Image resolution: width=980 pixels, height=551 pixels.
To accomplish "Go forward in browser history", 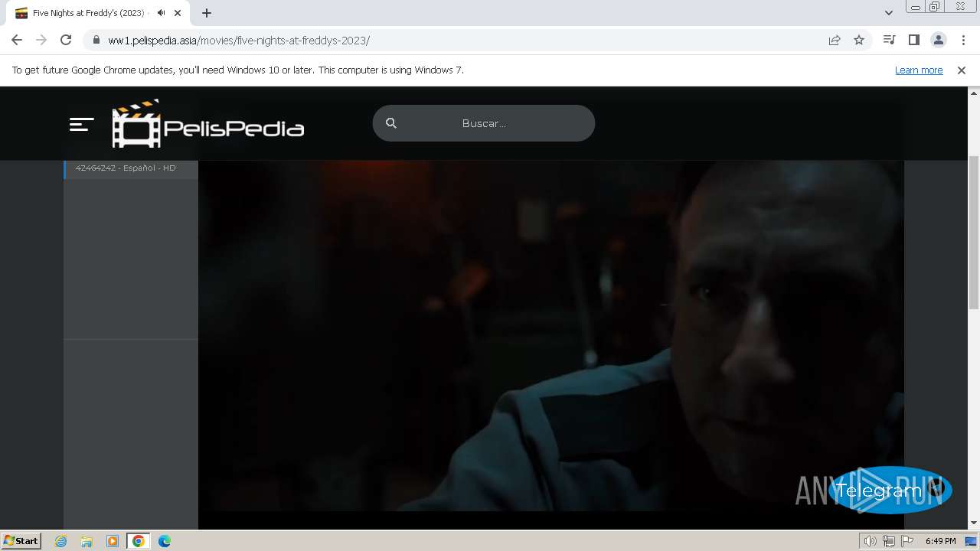I will tap(41, 41).
